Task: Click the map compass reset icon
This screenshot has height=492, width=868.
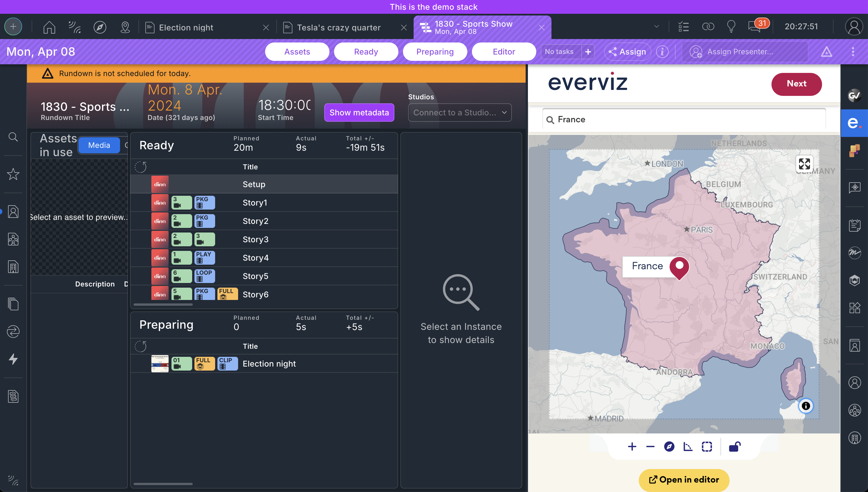Action: (669, 447)
